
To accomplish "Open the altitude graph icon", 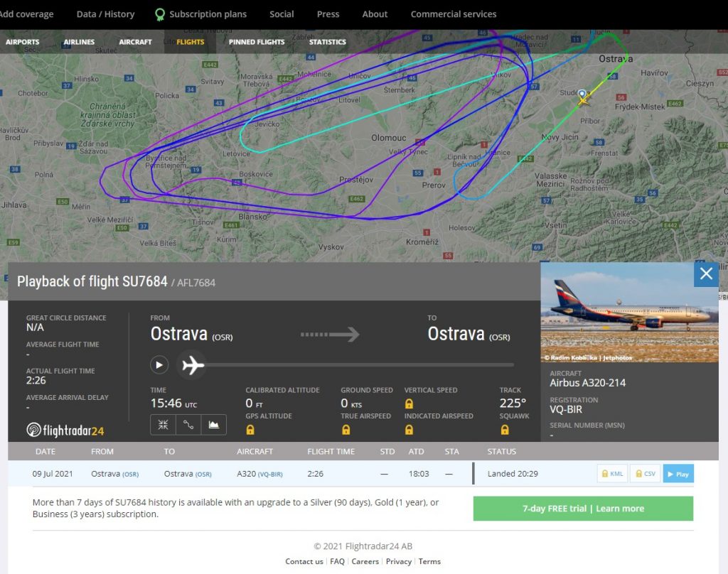I will point(213,425).
